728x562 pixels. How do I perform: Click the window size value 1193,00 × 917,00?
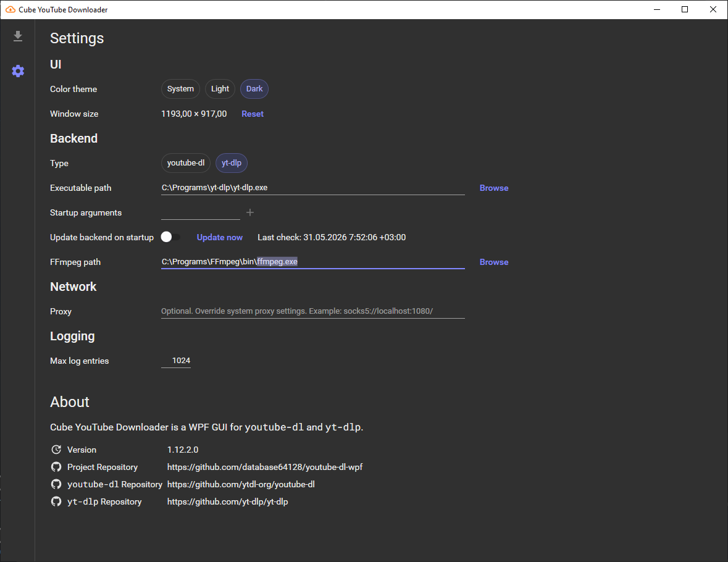click(194, 114)
